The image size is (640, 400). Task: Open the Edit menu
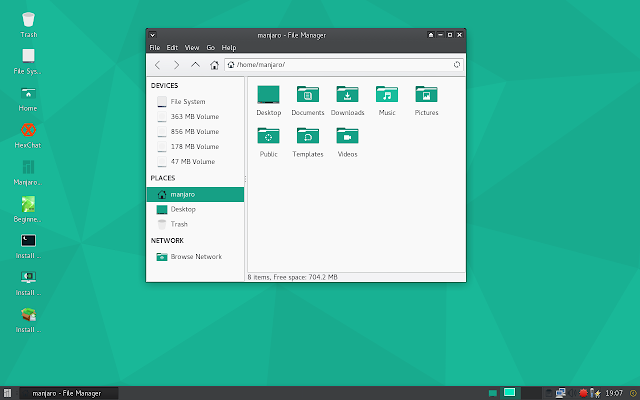pos(172,48)
